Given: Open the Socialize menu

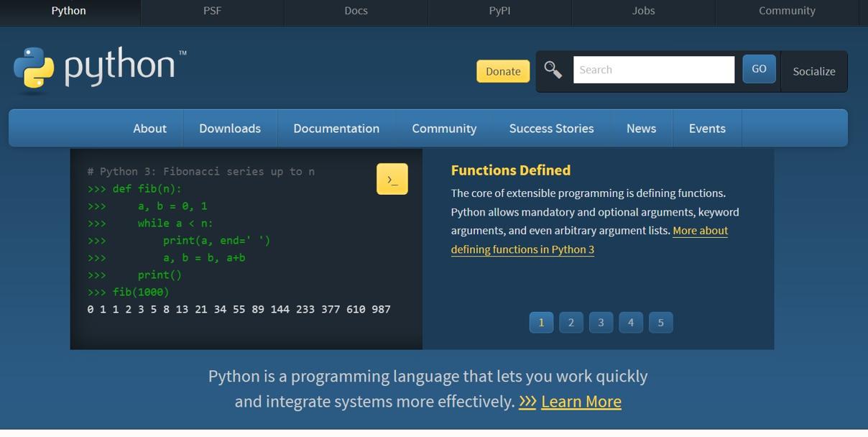Looking at the screenshot, I should 814,71.
